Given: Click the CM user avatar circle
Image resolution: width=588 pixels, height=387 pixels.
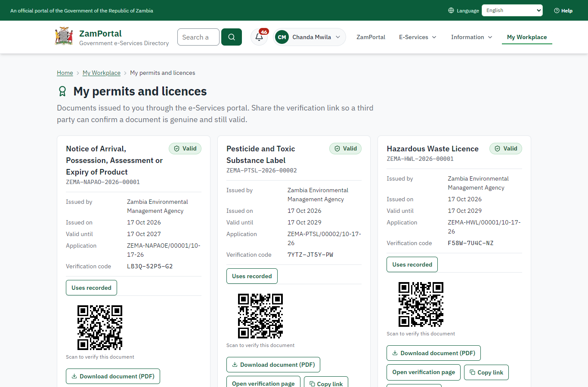Looking at the screenshot, I should [x=282, y=37].
